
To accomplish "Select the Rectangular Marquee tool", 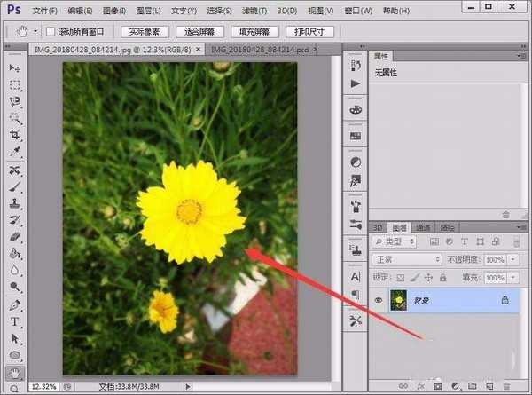I will point(15,85).
